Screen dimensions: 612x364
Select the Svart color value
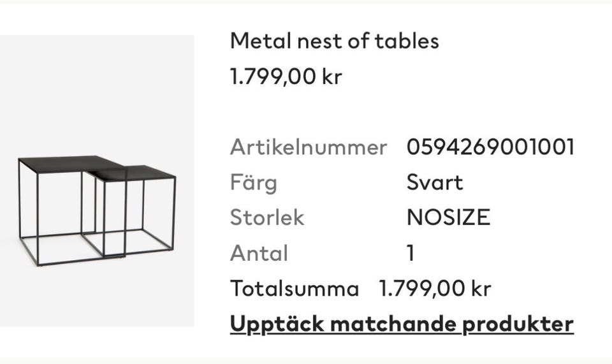click(x=434, y=183)
